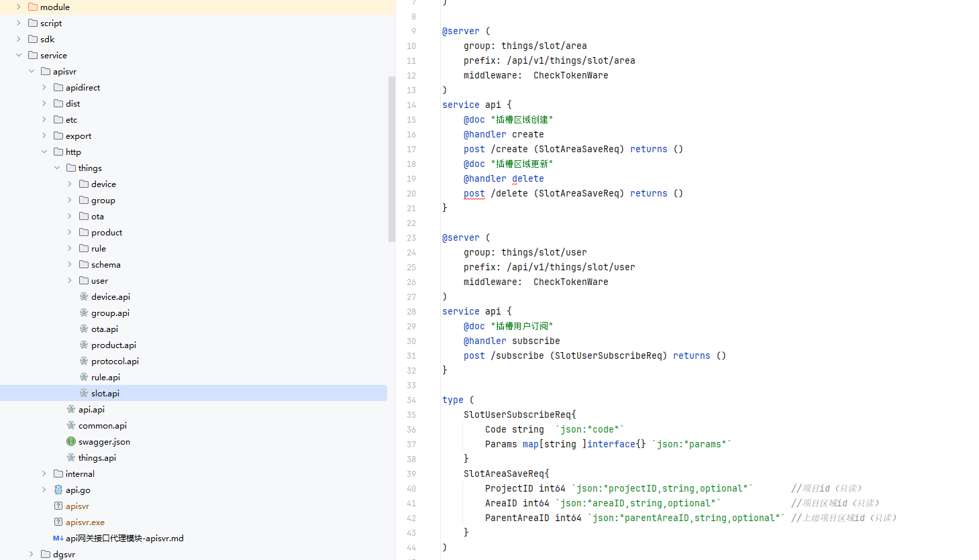Expand the internal folder
The image size is (979, 560).
pyautogui.click(x=44, y=474)
